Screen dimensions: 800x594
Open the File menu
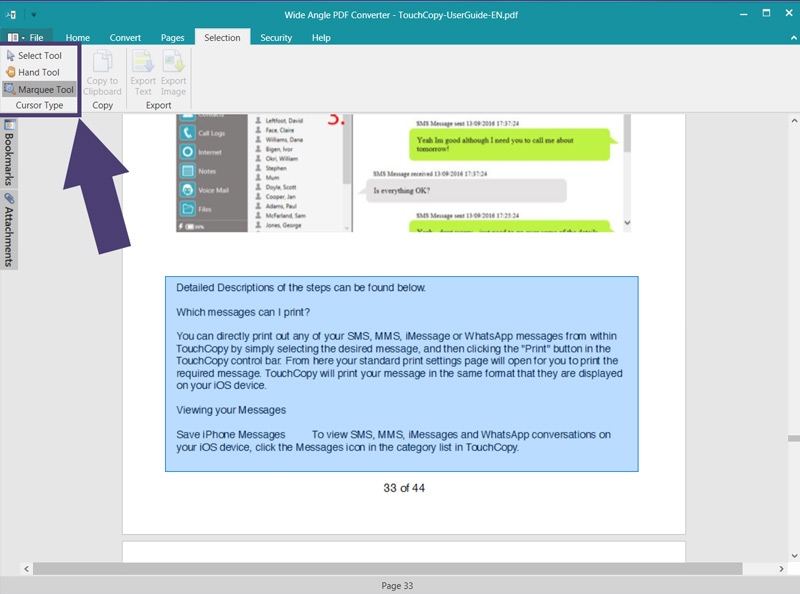pyautogui.click(x=26, y=37)
